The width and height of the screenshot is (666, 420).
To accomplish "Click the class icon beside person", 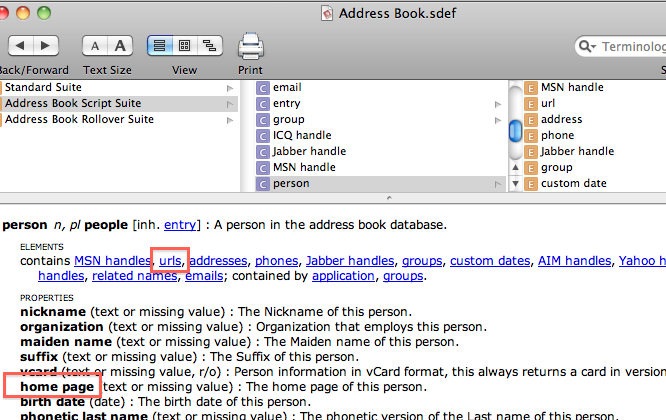I will tap(263, 184).
